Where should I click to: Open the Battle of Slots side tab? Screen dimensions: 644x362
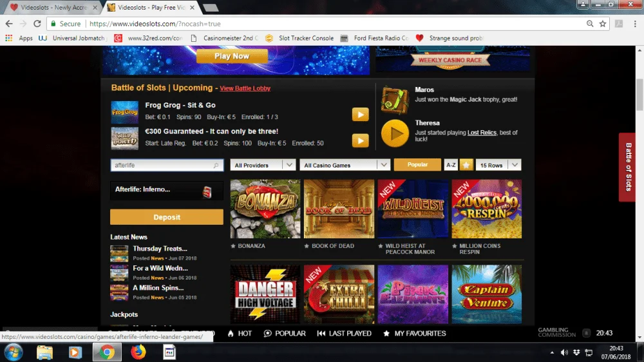point(627,167)
